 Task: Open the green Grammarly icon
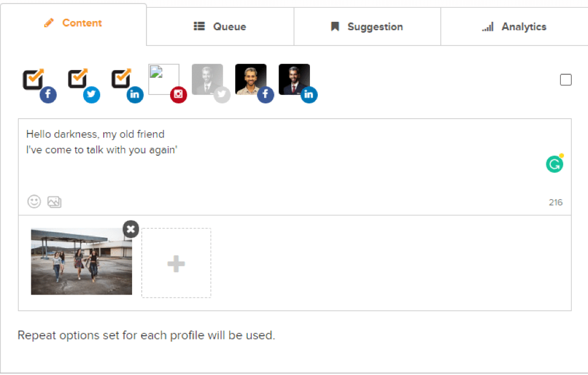click(554, 164)
